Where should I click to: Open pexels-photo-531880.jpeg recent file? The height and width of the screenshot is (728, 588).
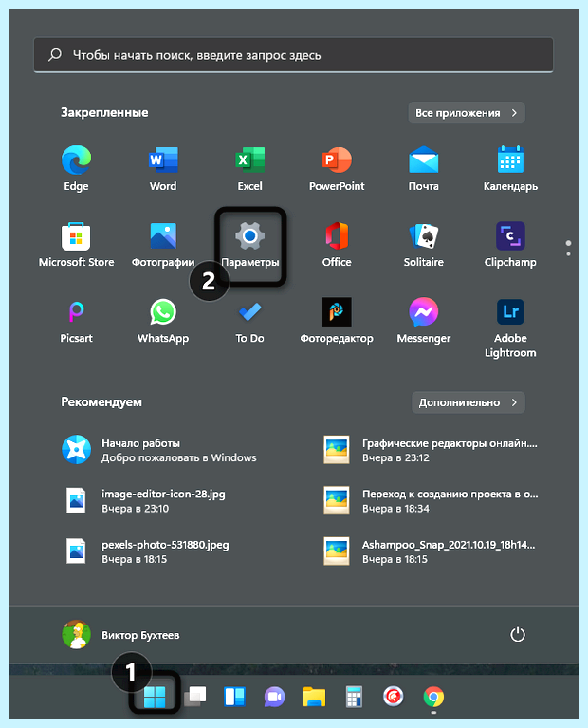pos(146,551)
